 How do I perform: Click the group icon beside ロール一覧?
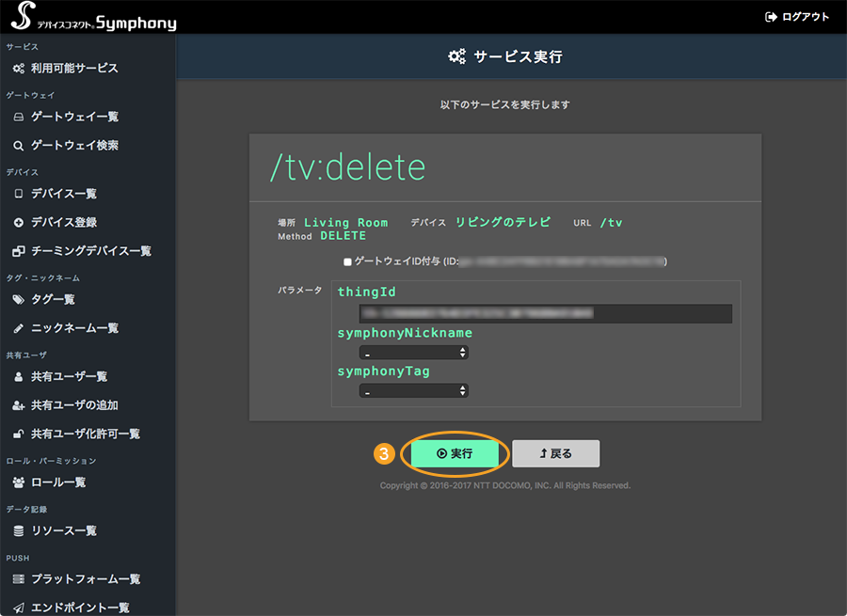tap(19, 482)
